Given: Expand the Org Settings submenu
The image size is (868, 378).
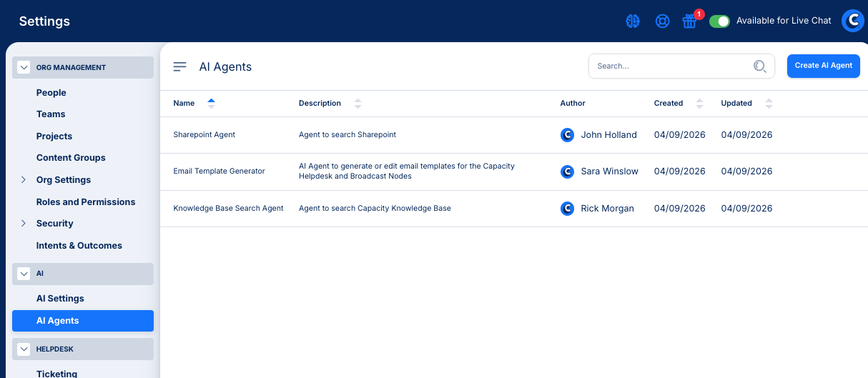Looking at the screenshot, I should point(24,180).
